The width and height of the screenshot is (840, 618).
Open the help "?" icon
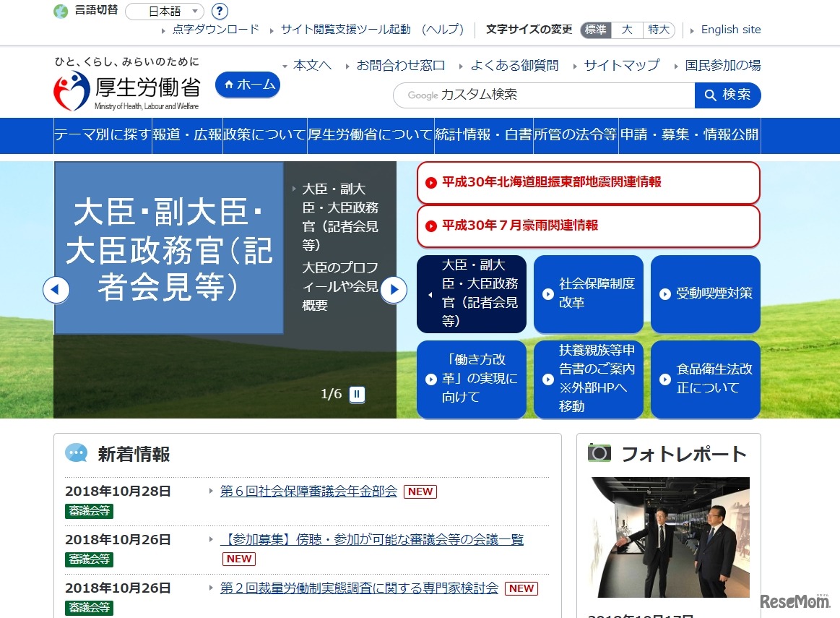click(x=218, y=12)
